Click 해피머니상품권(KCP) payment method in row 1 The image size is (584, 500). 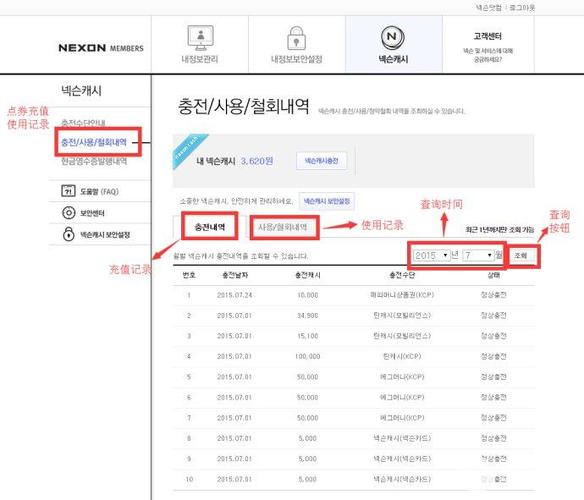click(402, 295)
